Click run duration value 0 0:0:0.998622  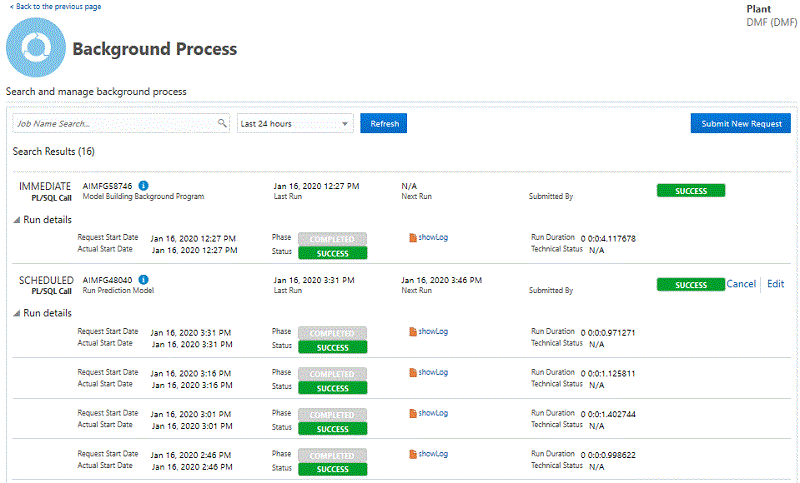click(x=608, y=455)
